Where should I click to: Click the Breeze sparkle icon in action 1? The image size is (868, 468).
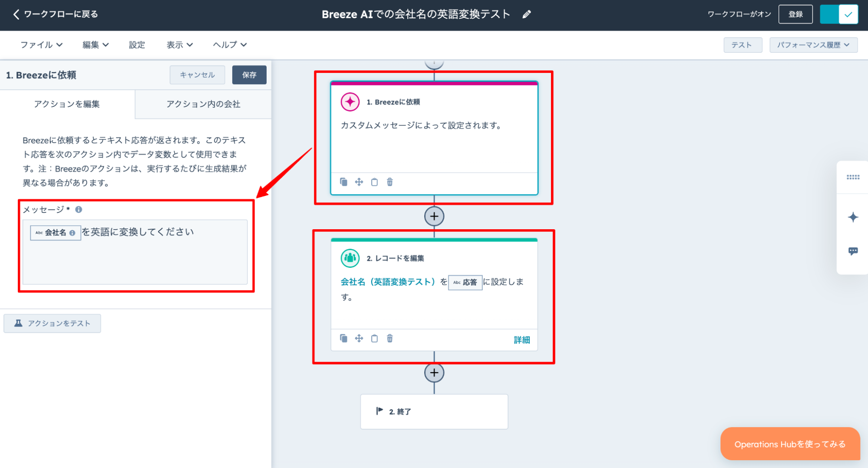click(350, 102)
